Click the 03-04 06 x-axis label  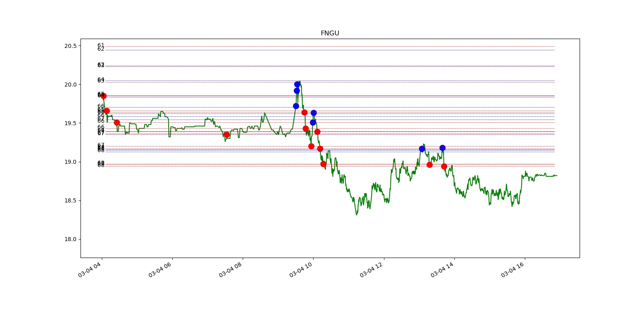pyautogui.click(x=160, y=269)
